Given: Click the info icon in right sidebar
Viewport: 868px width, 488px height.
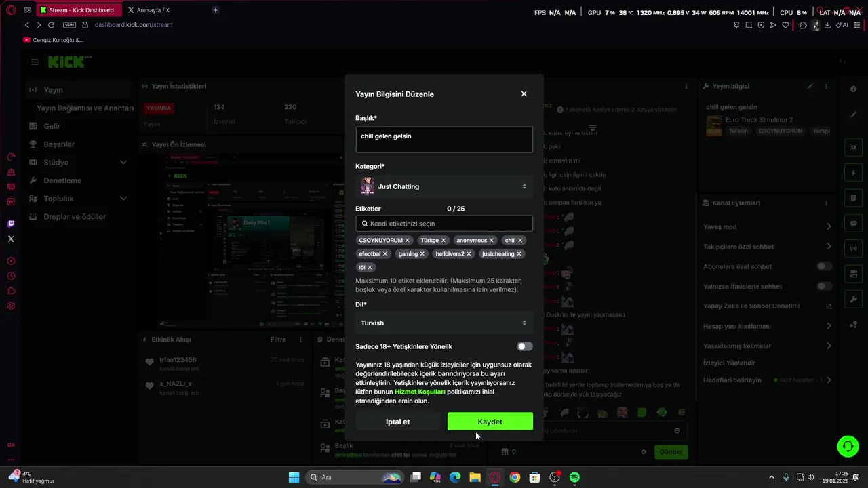Looking at the screenshot, I should coord(854,89).
